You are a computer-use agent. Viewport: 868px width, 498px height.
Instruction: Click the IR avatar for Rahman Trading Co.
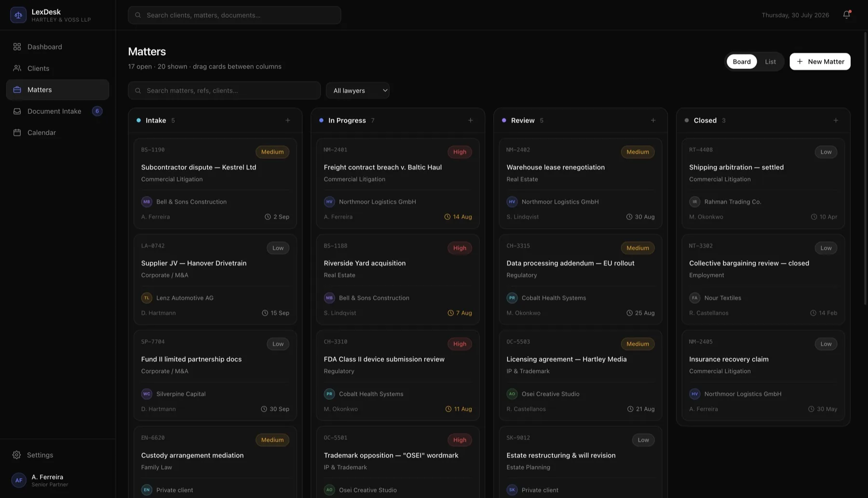694,202
